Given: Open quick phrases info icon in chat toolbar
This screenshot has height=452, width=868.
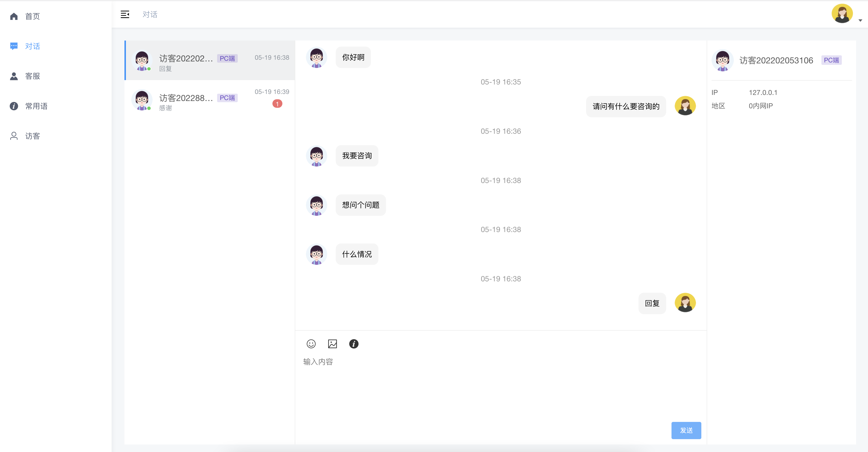Looking at the screenshot, I should pyautogui.click(x=353, y=344).
